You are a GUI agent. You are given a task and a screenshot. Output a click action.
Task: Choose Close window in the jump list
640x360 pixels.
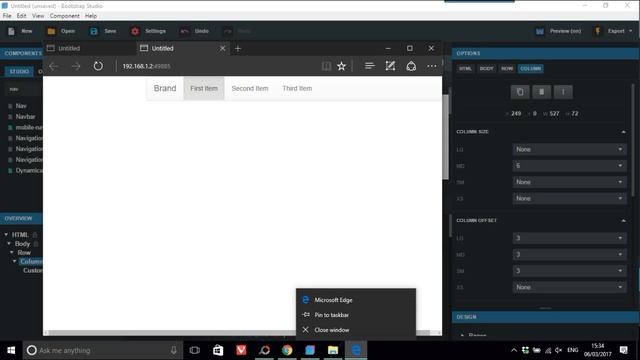(356, 330)
